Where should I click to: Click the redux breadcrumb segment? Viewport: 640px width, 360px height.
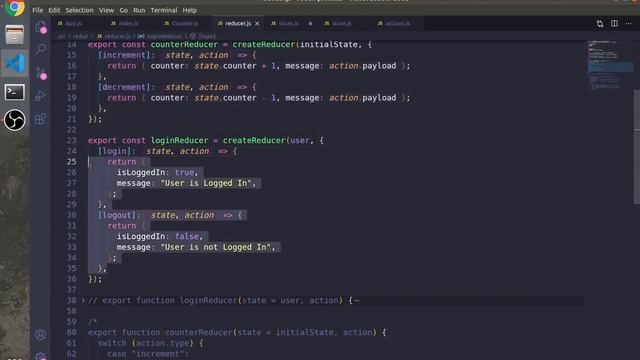[x=80, y=36]
